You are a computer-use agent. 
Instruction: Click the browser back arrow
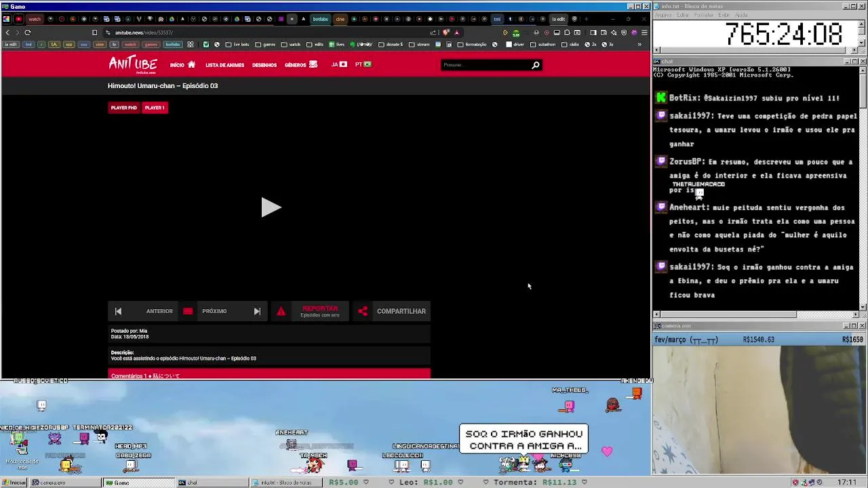7,33
